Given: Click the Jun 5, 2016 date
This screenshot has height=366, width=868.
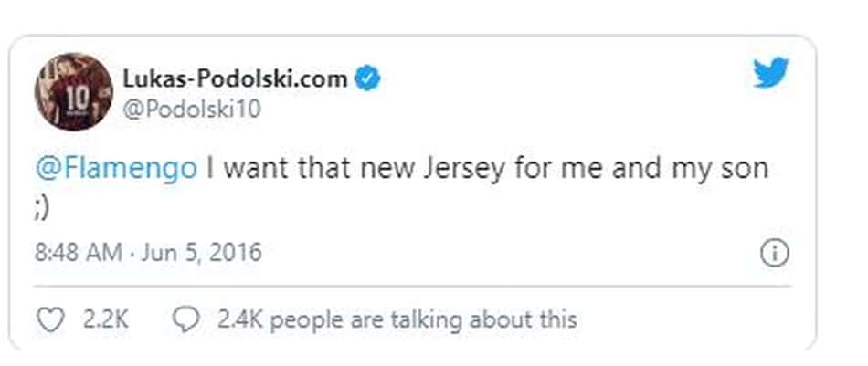Looking at the screenshot, I should tap(202, 253).
